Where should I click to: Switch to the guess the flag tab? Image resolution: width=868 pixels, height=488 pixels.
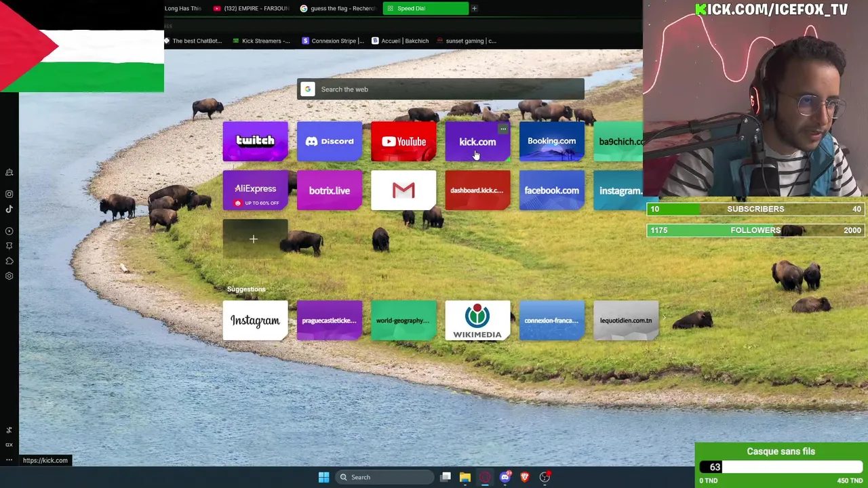tap(338, 8)
